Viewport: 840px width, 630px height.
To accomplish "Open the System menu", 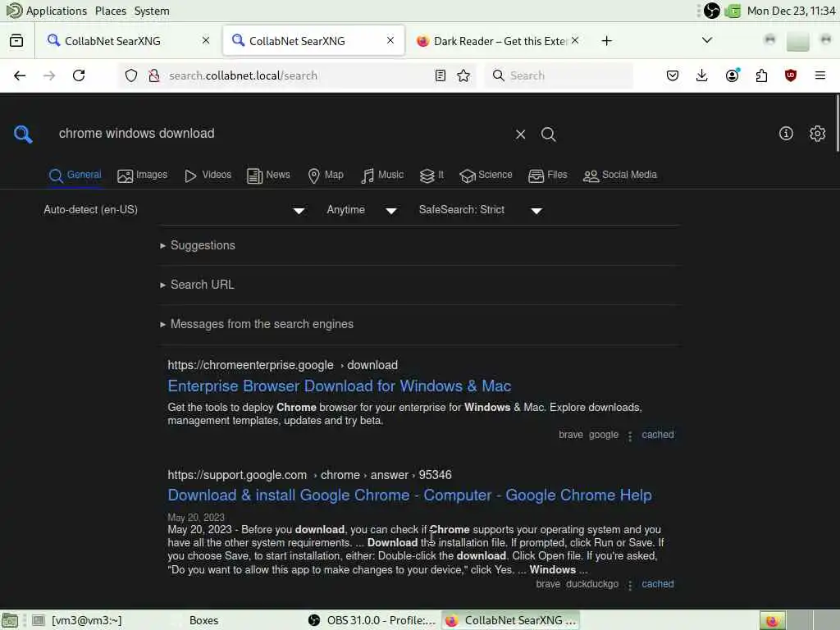I will [152, 11].
